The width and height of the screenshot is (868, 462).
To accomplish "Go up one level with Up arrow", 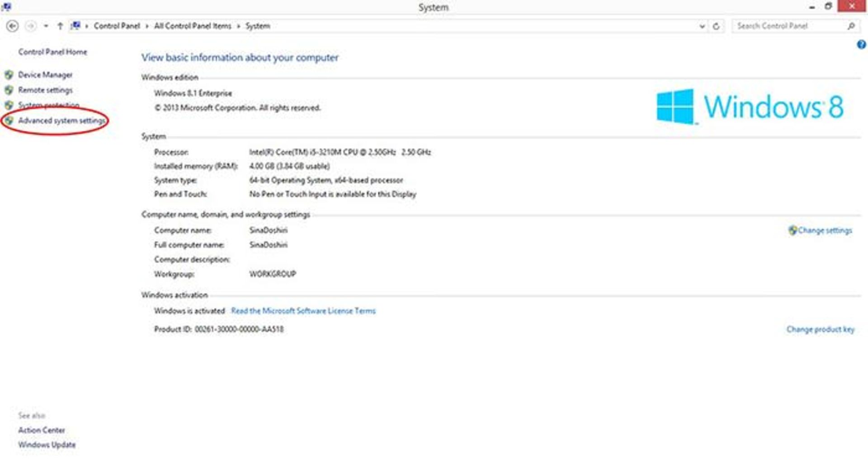I will pos(60,26).
